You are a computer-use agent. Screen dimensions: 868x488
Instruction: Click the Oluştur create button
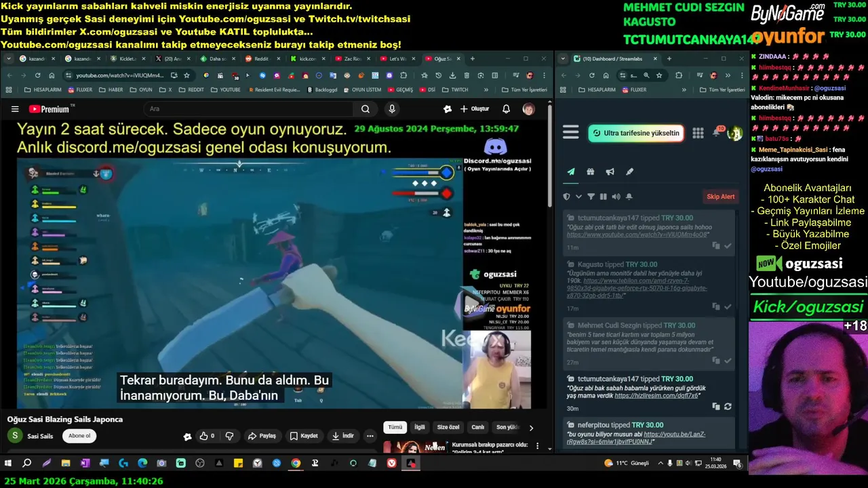[x=475, y=109]
